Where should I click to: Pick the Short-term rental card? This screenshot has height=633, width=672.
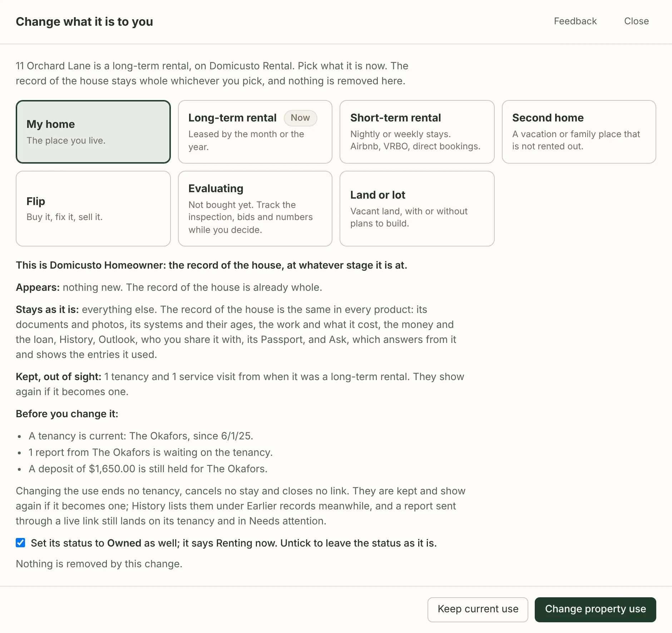417,132
